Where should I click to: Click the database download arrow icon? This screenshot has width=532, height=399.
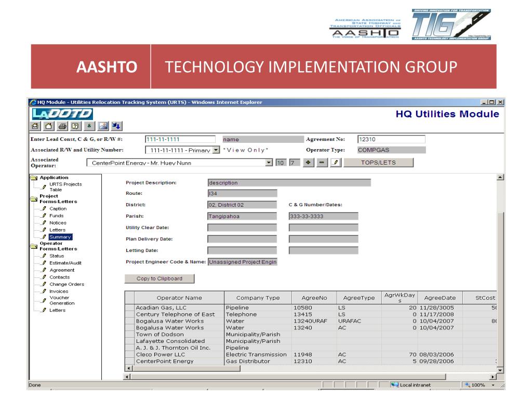tap(116, 126)
